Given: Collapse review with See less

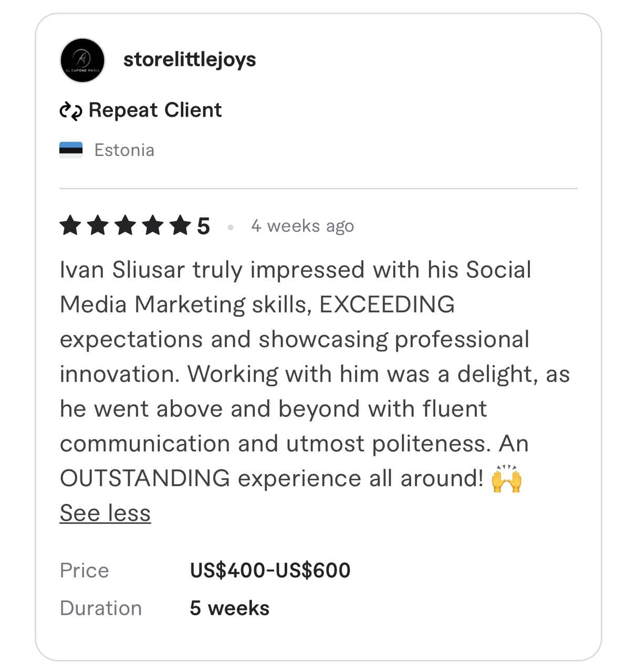Looking at the screenshot, I should pos(105,513).
